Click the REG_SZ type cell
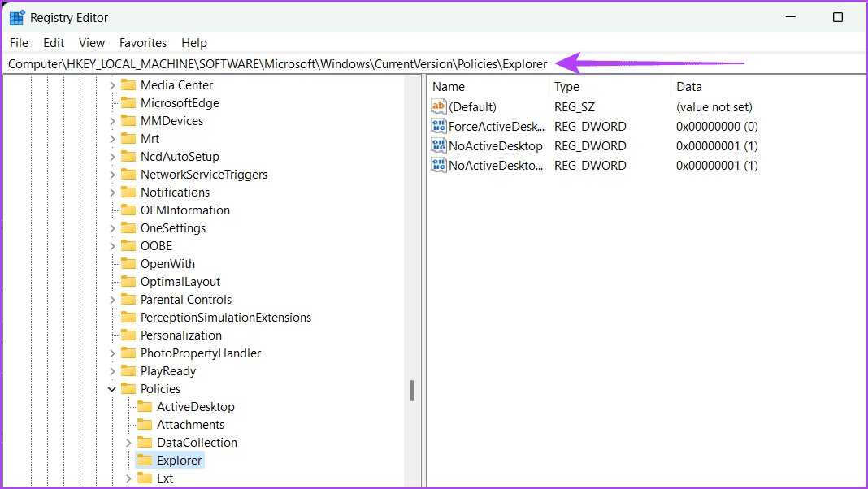 click(575, 106)
